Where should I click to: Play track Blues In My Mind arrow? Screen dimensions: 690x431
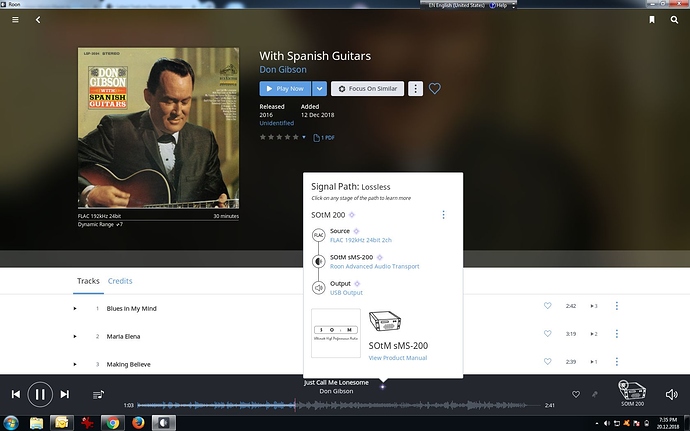[x=75, y=309]
